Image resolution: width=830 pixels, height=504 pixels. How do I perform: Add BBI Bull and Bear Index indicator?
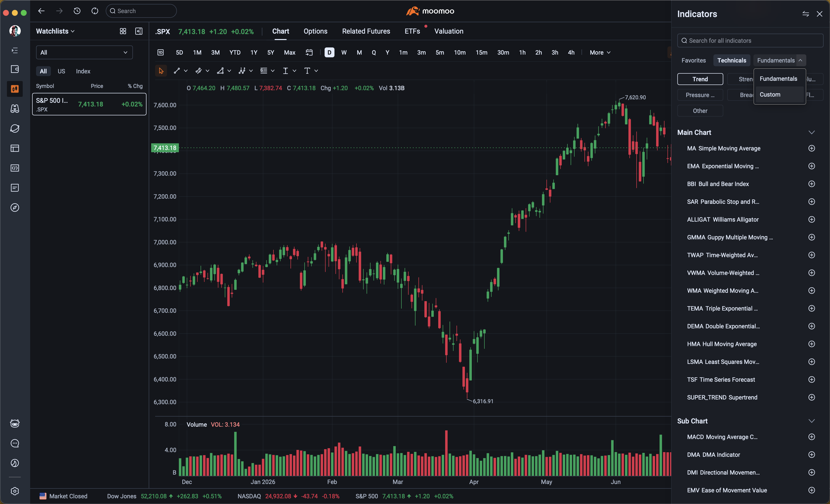click(x=812, y=184)
